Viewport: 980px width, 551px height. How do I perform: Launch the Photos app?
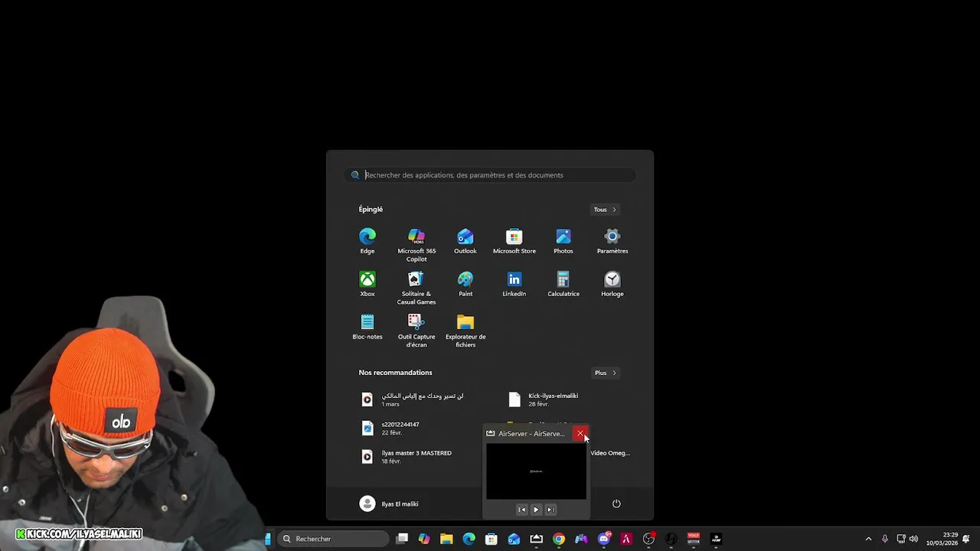563,241
